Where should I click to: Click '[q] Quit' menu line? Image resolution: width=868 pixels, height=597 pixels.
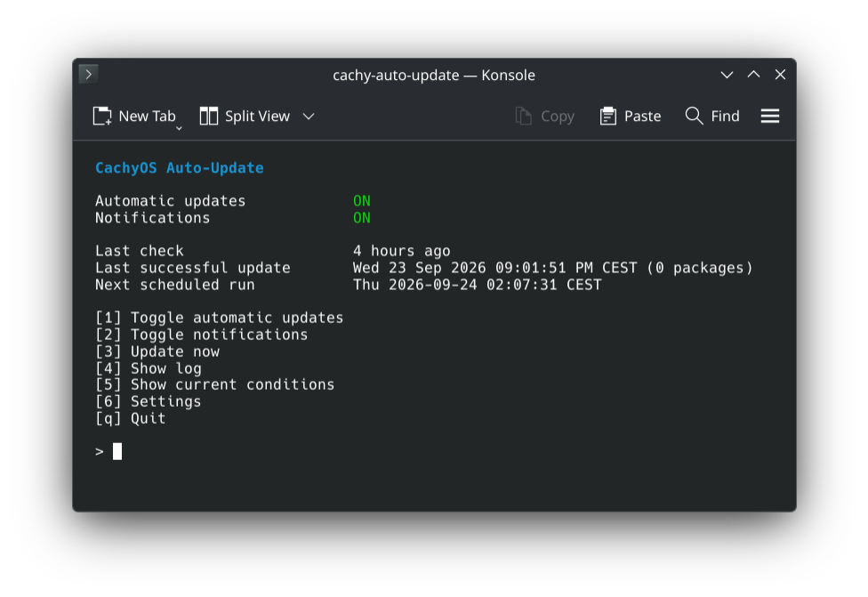131,418
